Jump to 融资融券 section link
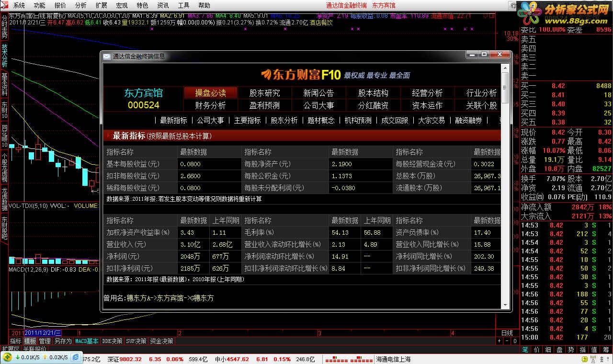The width and height of the screenshot is (613, 364). tap(468, 120)
